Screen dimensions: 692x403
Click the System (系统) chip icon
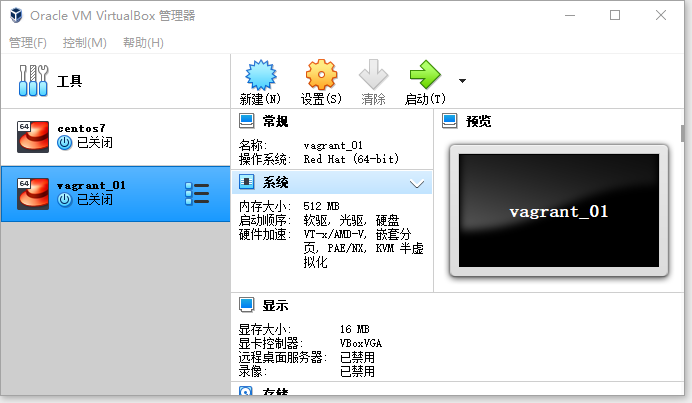point(247,182)
